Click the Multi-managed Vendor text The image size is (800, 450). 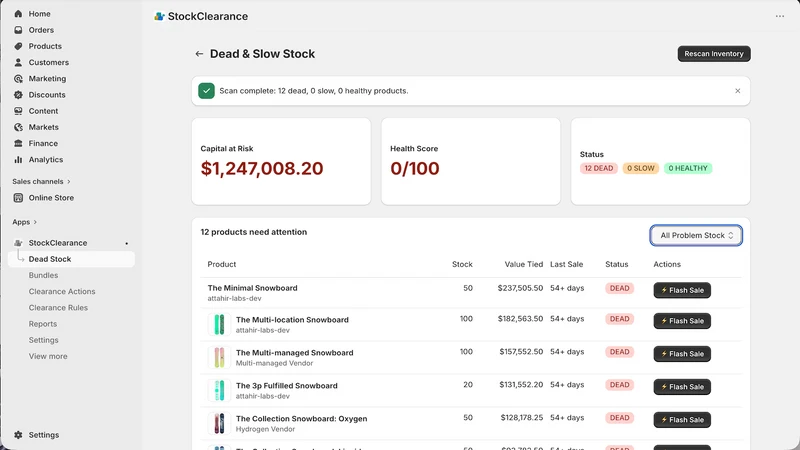coord(274,363)
